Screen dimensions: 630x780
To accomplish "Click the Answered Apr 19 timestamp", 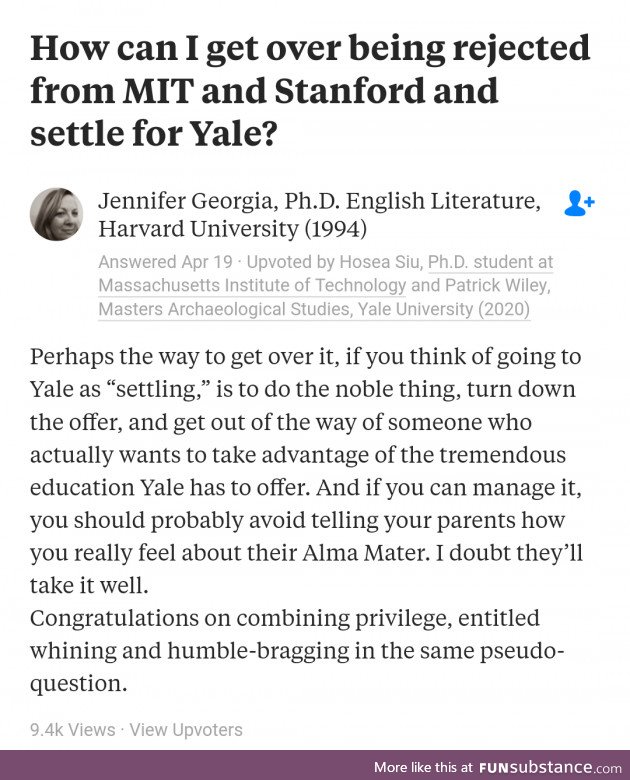I will tap(165, 262).
